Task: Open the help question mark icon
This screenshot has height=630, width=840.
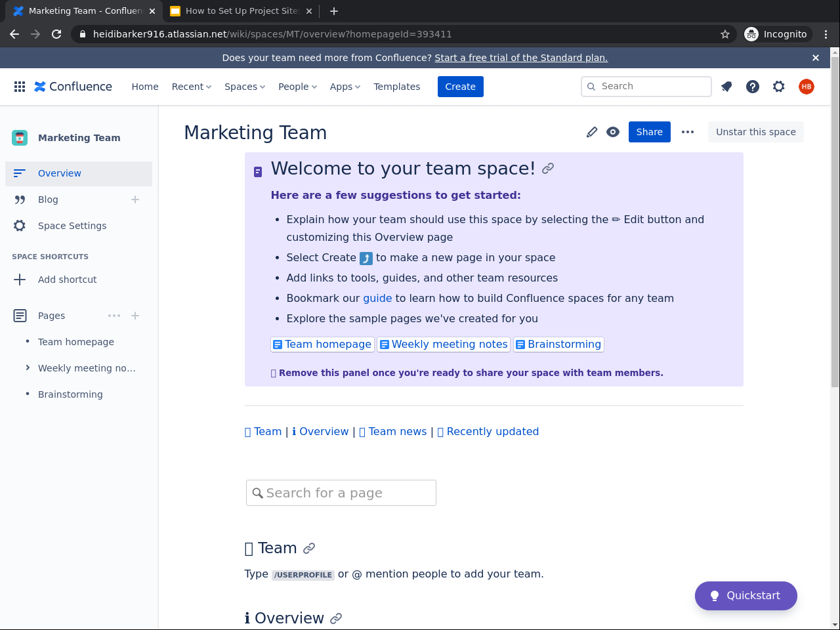Action: 753,87
